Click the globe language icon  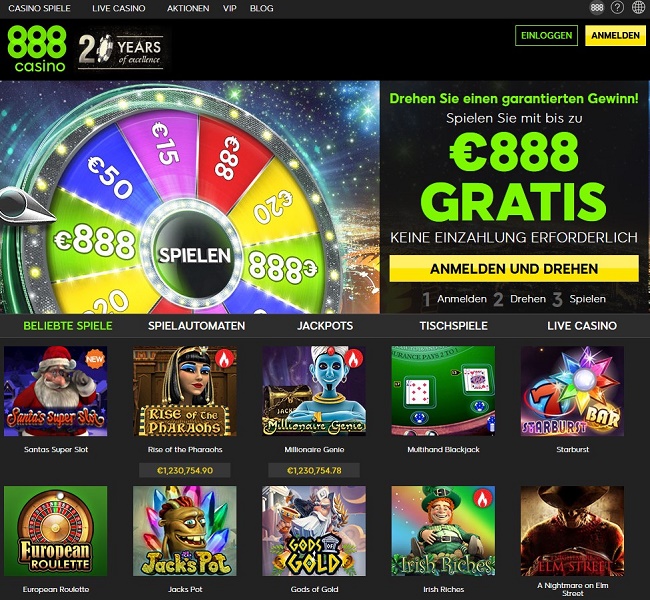point(638,8)
